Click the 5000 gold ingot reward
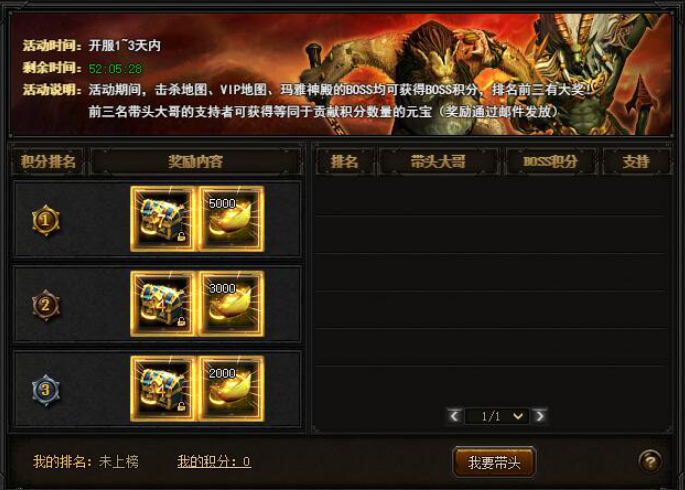This screenshot has height=490, width=685. coord(231,219)
